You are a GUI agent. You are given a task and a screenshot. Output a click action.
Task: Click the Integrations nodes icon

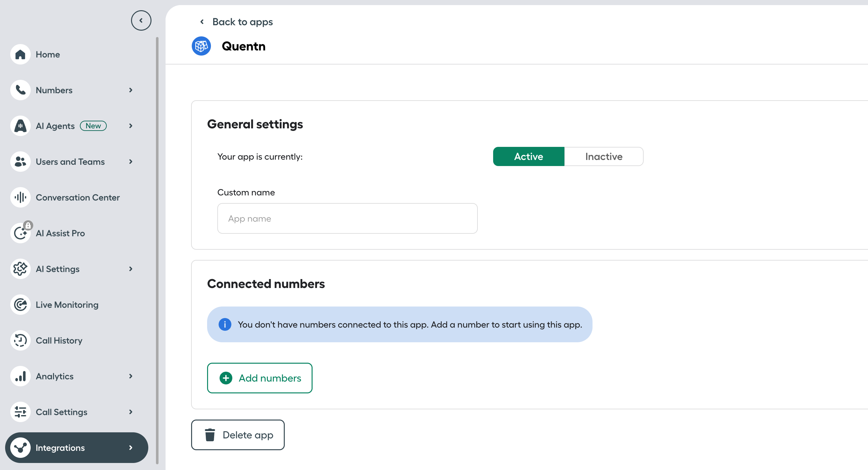(20, 447)
